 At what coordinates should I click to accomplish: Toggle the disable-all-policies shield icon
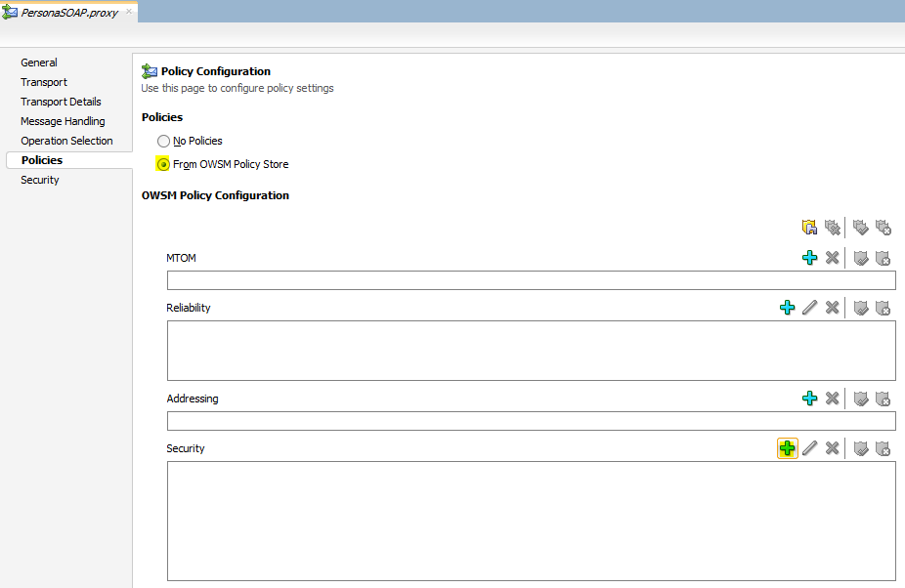click(x=883, y=227)
